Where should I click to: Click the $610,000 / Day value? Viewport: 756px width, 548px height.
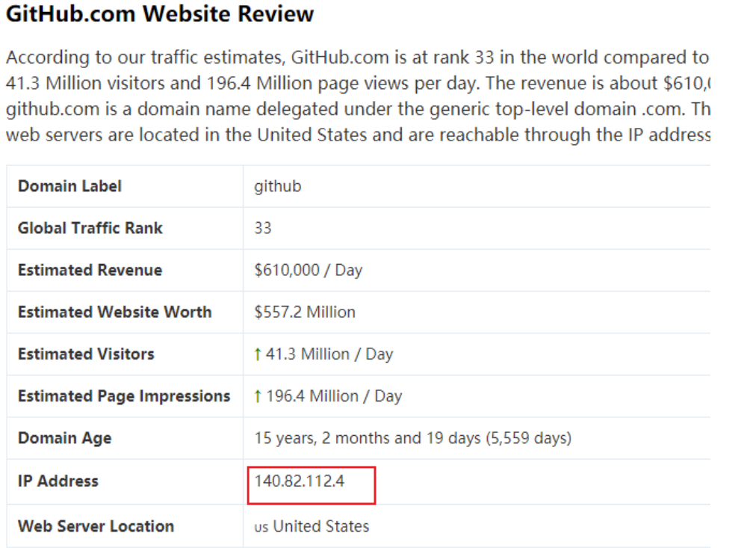(308, 270)
